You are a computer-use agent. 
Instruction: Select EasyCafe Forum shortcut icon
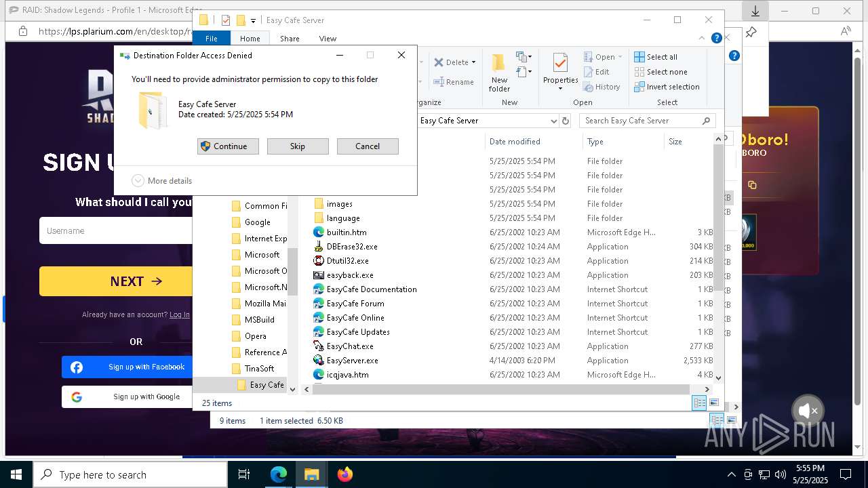pos(319,304)
